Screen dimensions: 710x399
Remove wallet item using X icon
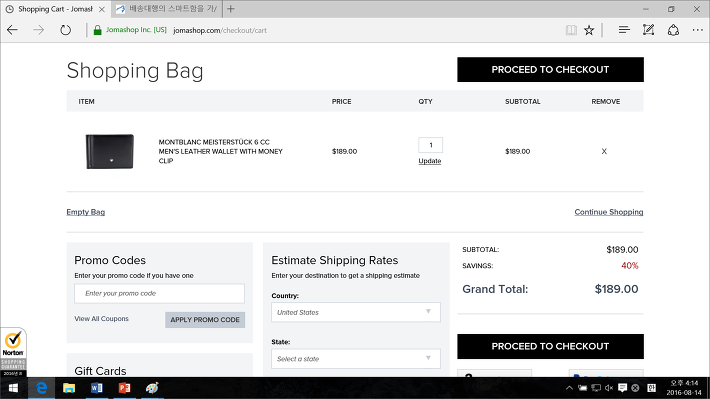click(x=604, y=151)
